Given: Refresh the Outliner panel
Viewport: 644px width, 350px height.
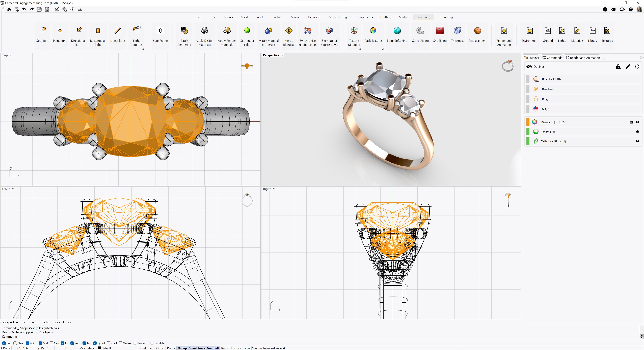Looking at the screenshot, I should 637,67.
